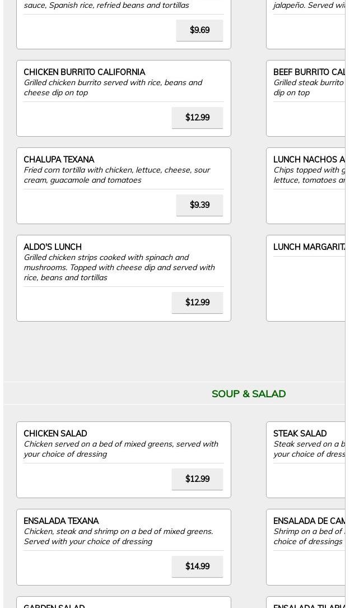Open the Chicken Salad item title

(x=55, y=434)
